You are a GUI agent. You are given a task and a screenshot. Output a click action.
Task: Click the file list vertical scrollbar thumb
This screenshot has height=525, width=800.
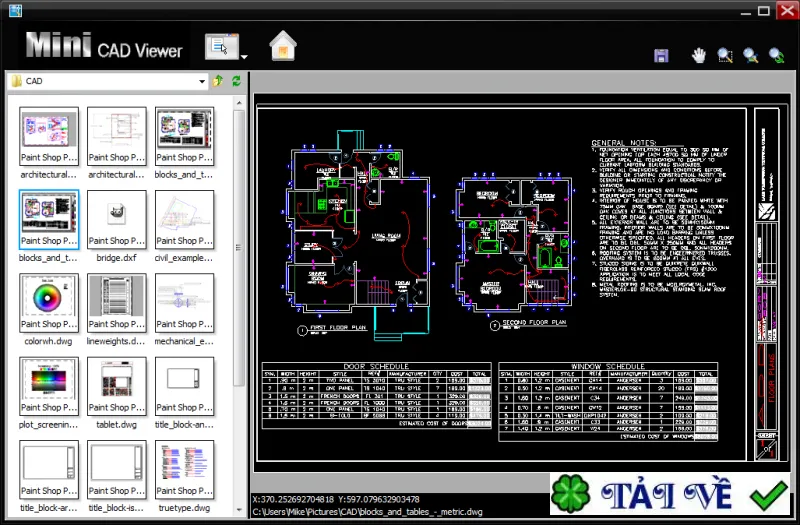[x=239, y=248]
